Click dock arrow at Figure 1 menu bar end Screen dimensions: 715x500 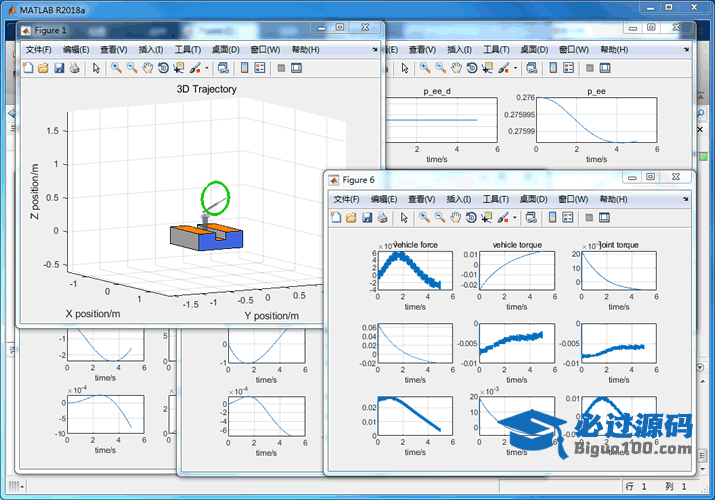[375, 49]
